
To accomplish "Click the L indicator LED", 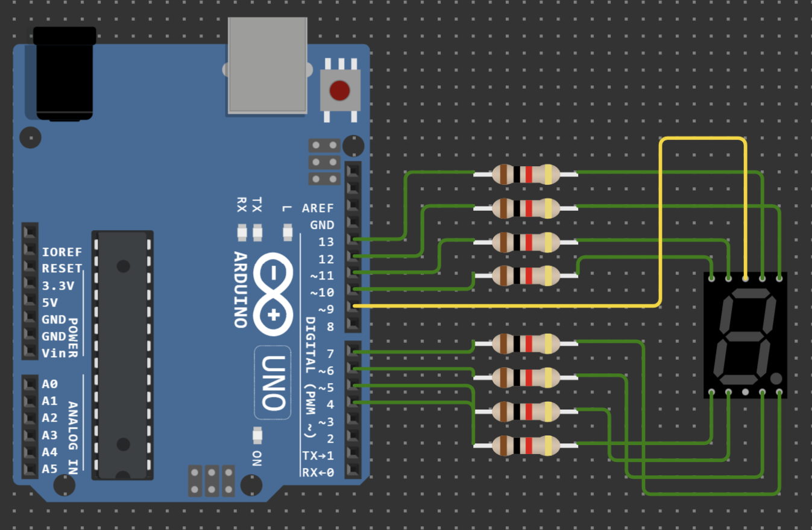I will point(287,232).
